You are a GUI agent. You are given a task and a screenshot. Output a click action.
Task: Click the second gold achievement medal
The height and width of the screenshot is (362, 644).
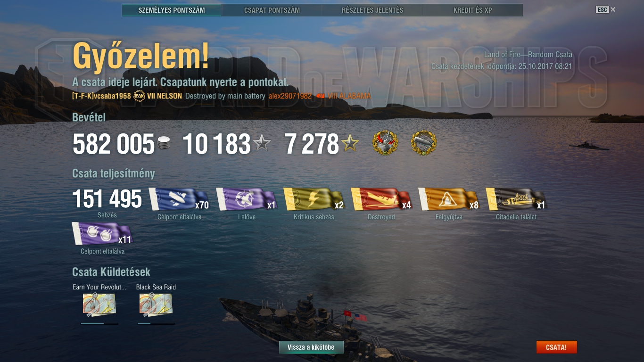[x=424, y=143]
